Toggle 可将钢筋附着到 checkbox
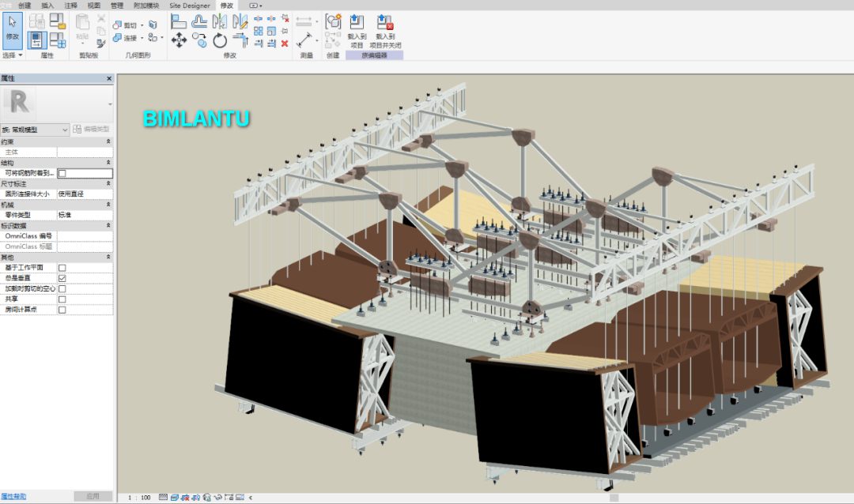Screen dimensions: 854x504 point(62,174)
